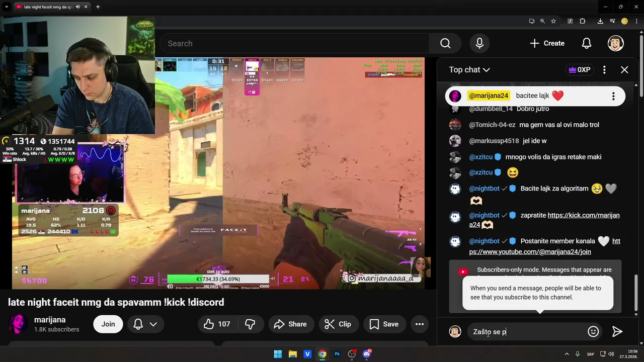Open Chrome three-dot menu
Image resolution: width=644 pixels, height=362 pixels.
636,21
